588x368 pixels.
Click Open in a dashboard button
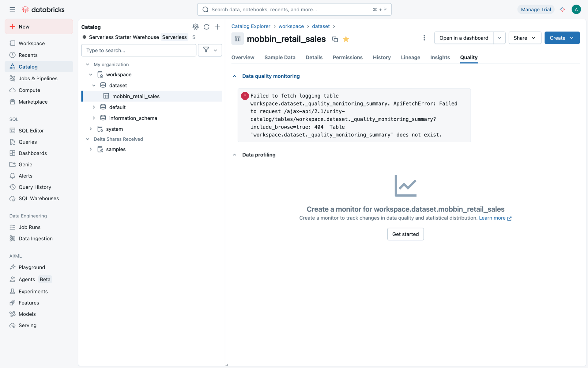(464, 38)
